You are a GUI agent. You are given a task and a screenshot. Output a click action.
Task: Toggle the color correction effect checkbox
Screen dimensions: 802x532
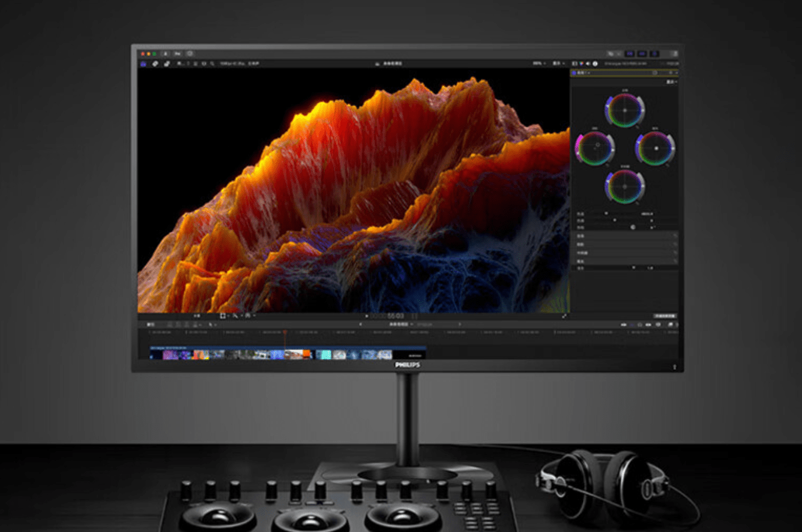pos(574,73)
